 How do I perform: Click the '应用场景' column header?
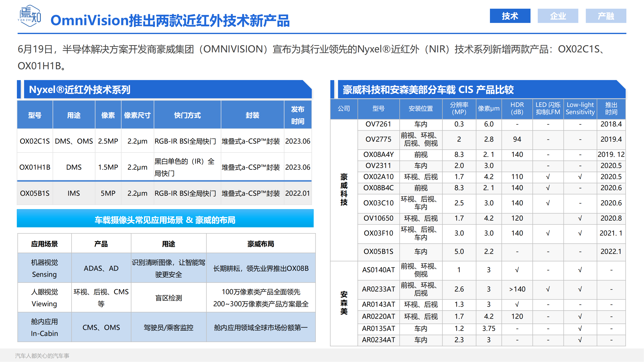(44, 244)
